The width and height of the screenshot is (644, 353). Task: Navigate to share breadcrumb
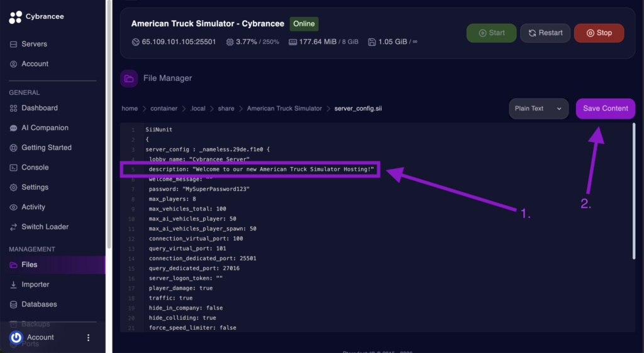(226, 109)
